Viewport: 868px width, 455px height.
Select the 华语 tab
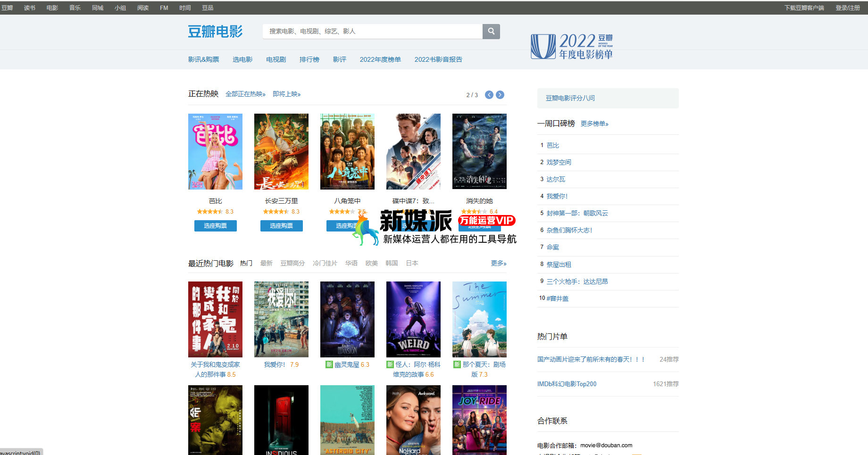351,263
